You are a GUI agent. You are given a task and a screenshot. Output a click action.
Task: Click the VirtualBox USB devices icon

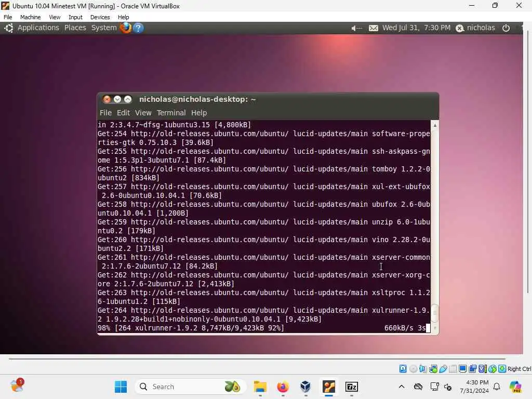[443, 369]
